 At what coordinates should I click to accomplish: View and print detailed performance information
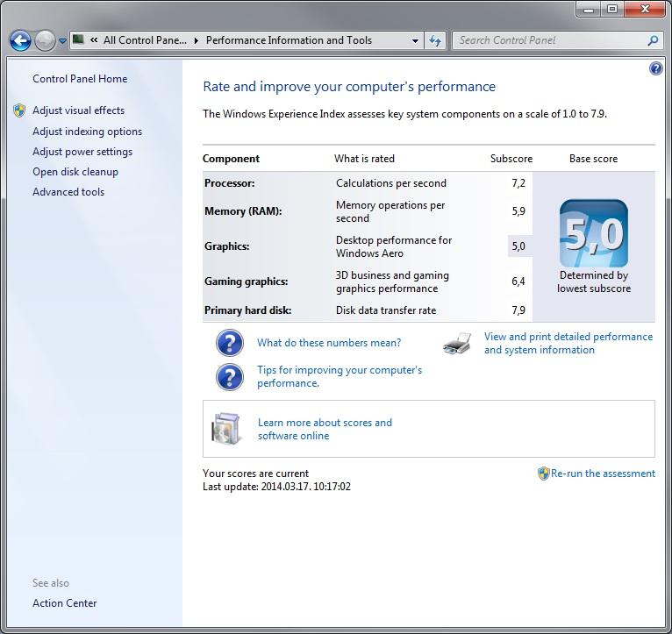coord(568,343)
